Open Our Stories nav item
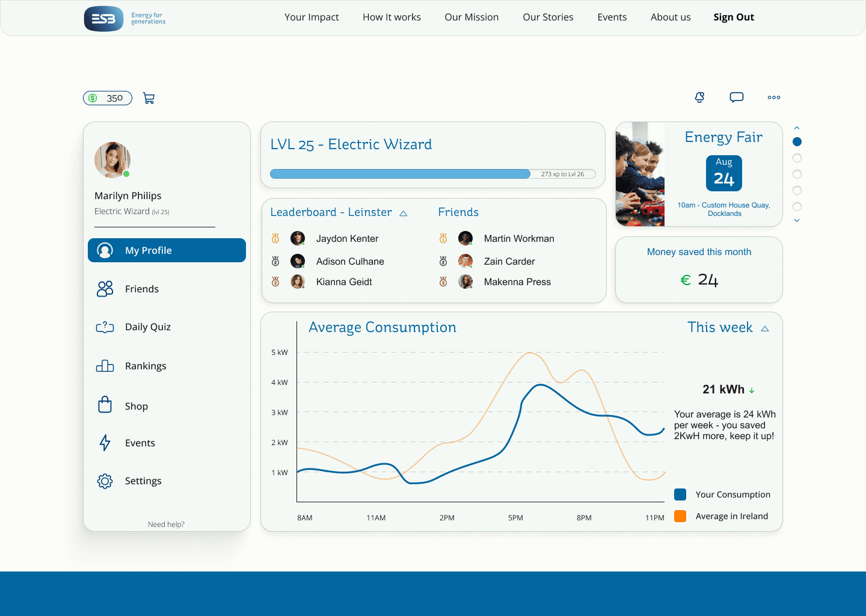Viewport: 866px width, 616px height. (548, 17)
